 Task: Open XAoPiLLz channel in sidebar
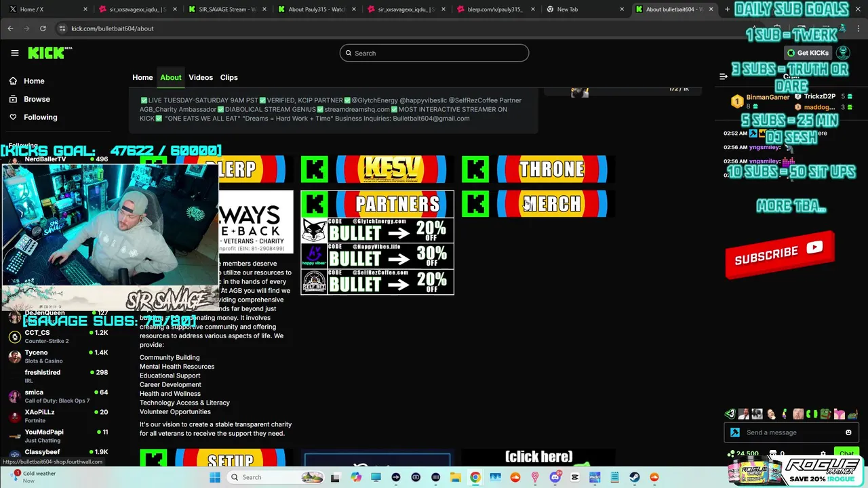click(x=58, y=416)
